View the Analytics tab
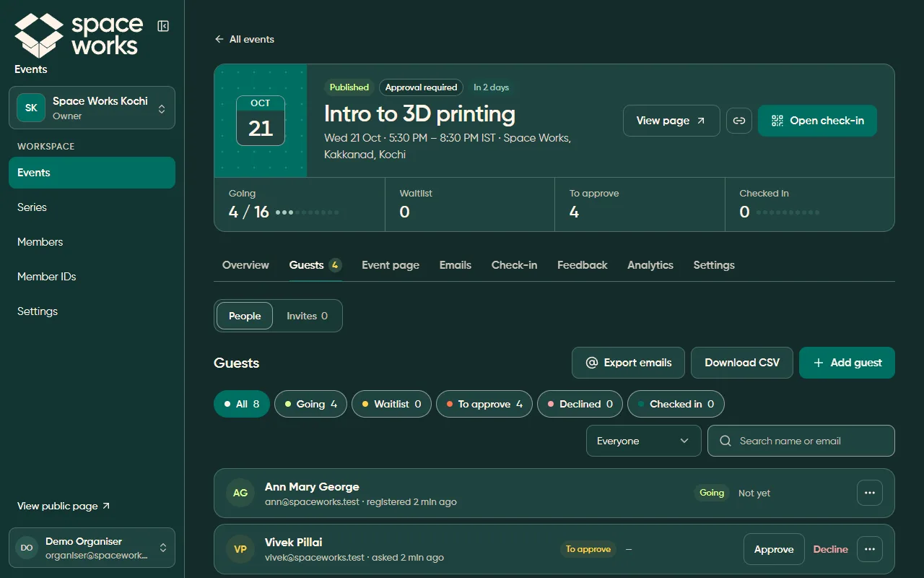 (x=650, y=265)
